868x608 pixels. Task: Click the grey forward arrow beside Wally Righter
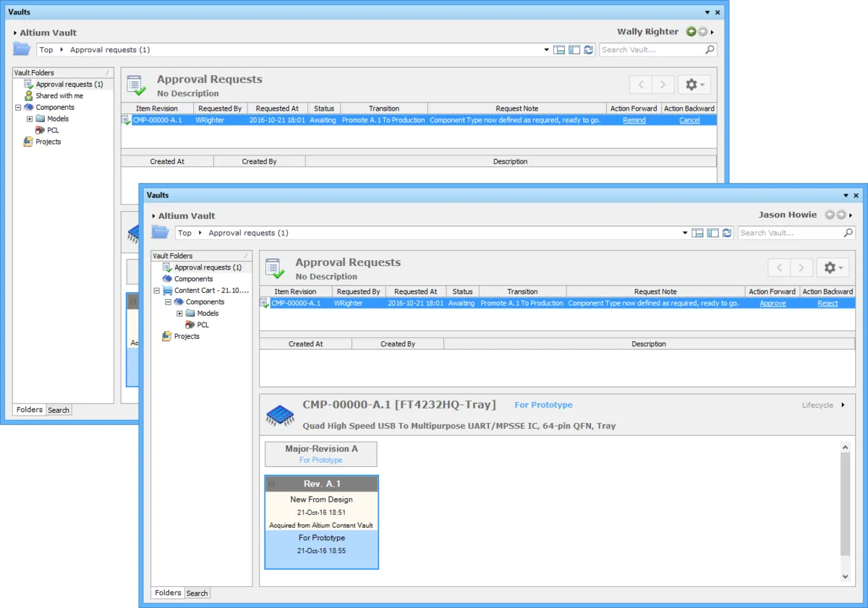(702, 32)
